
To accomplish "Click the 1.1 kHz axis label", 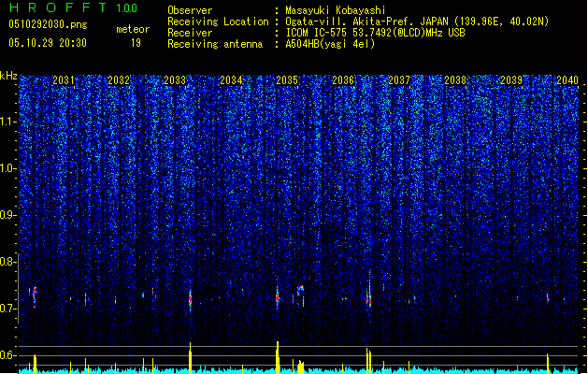I will click(8, 122).
